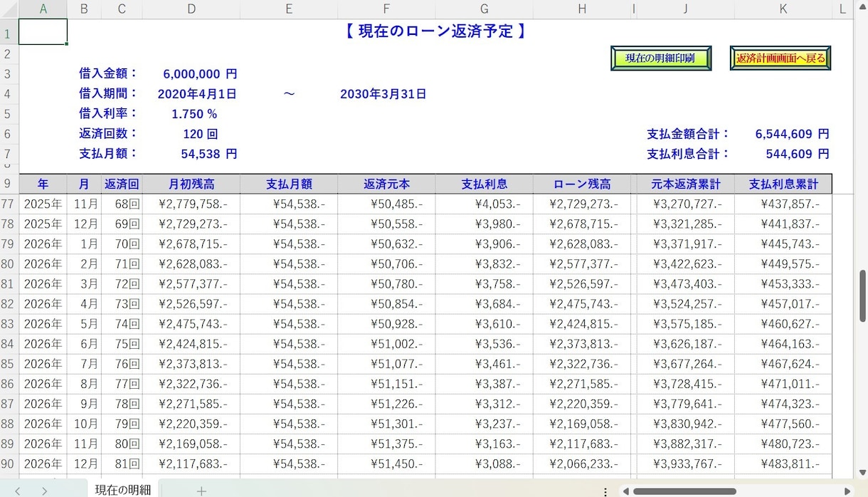
Task: Click the 返済回 column heading
Action: pyautogui.click(x=122, y=184)
